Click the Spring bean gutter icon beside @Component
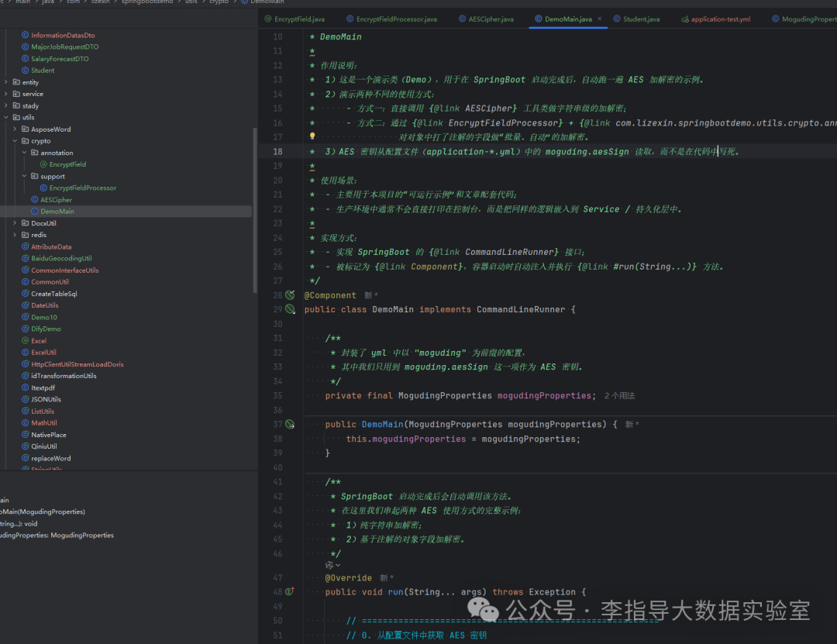 click(290, 294)
